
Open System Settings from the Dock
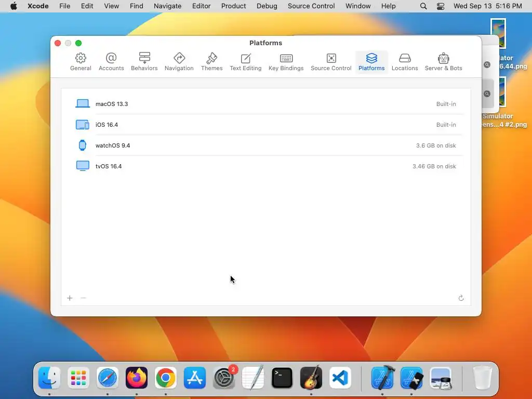(224, 378)
